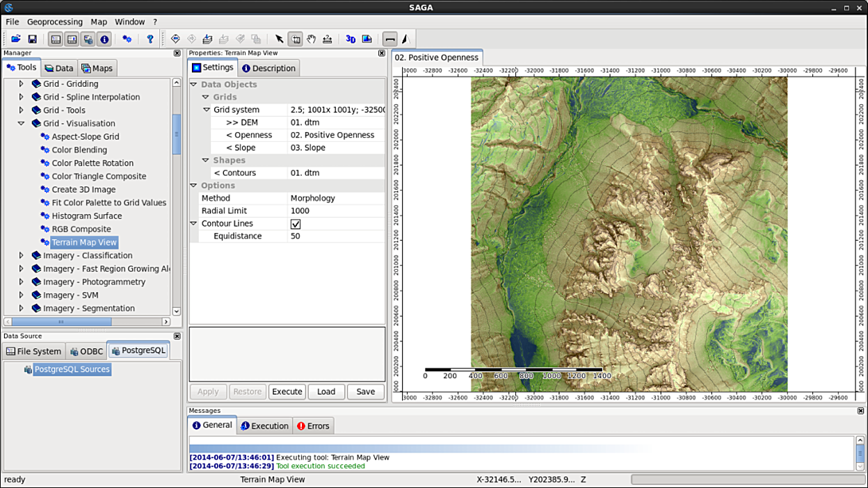Click the Equidistance value field
The width and height of the screenshot is (868, 488).
pyautogui.click(x=335, y=236)
